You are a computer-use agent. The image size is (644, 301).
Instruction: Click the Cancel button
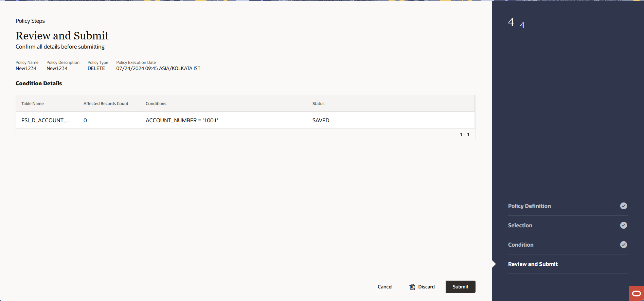(385, 287)
